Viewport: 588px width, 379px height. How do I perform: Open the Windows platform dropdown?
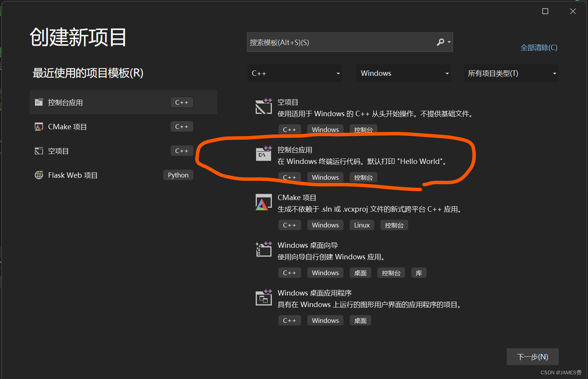tap(403, 73)
